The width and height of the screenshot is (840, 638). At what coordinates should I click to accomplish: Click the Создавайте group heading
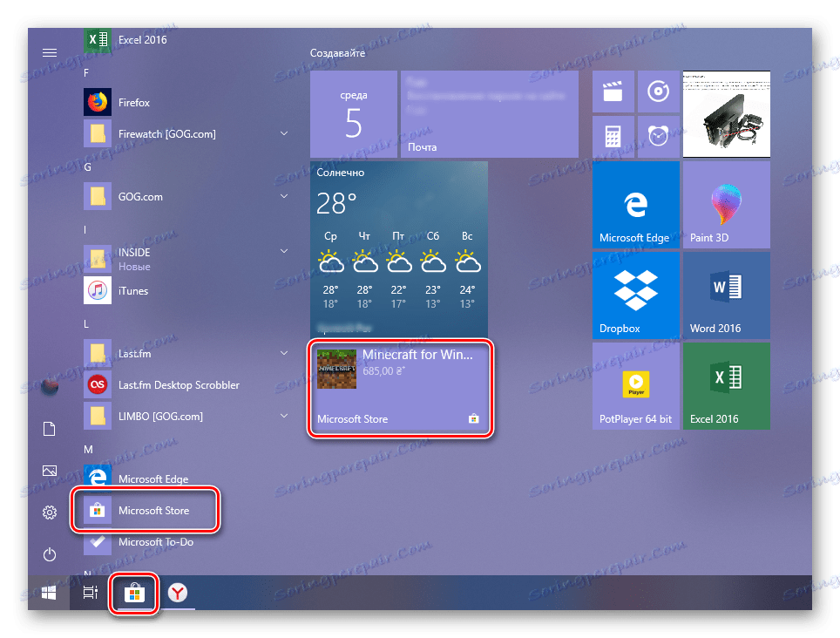click(337, 53)
